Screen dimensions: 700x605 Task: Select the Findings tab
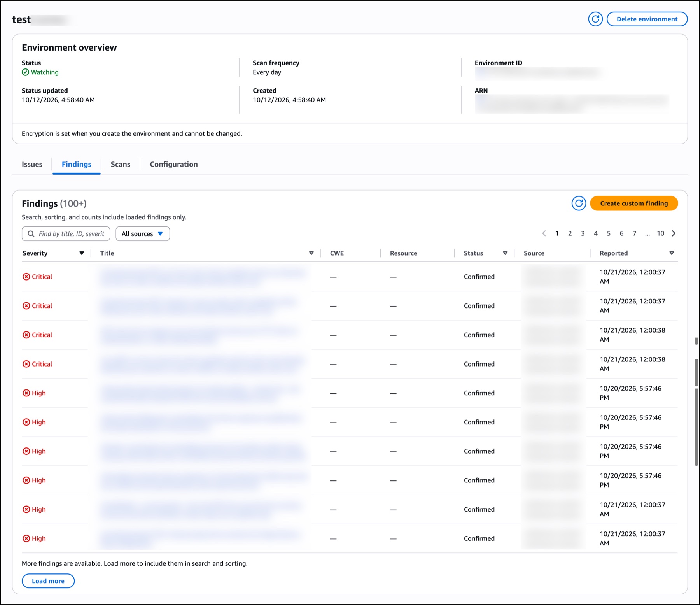coord(77,164)
